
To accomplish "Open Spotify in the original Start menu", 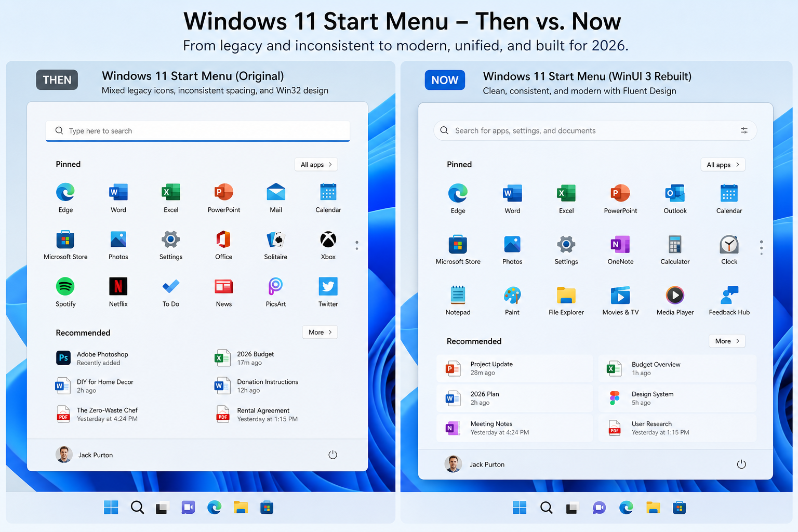I will click(x=65, y=292).
